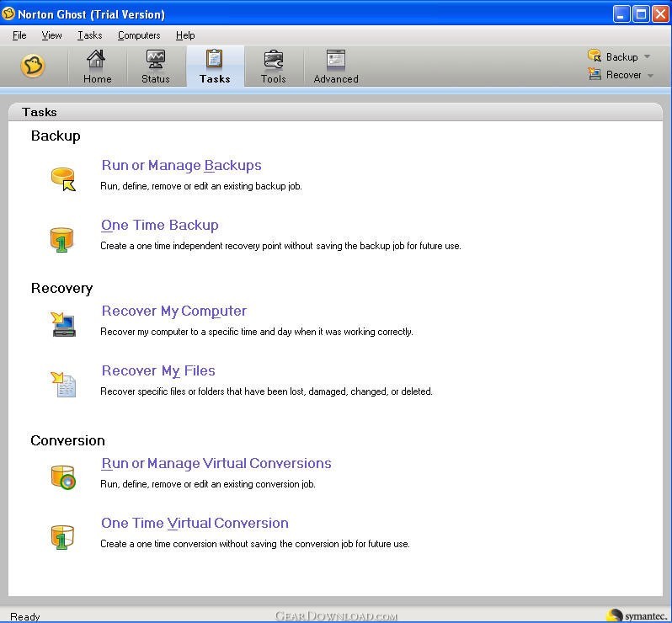Click the Recover computer icon at top right
The image size is (672, 623).
pos(595,74)
